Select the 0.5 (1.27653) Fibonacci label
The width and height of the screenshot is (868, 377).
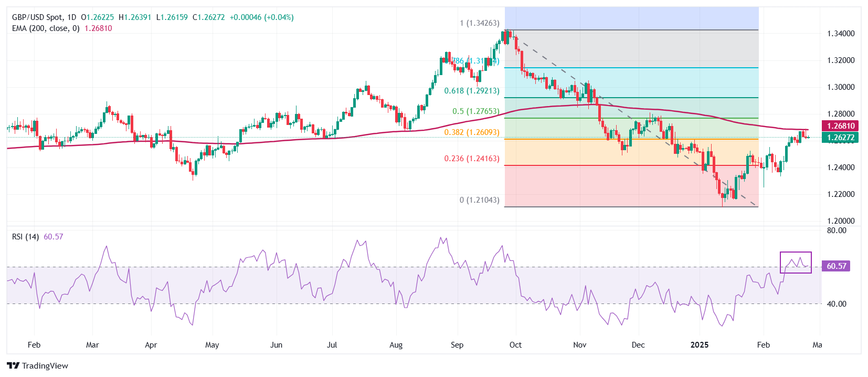[x=475, y=111]
